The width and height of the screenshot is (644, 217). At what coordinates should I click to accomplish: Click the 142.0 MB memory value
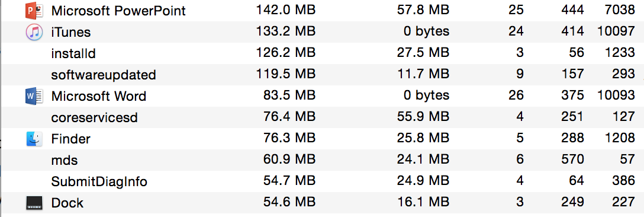coord(285,10)
